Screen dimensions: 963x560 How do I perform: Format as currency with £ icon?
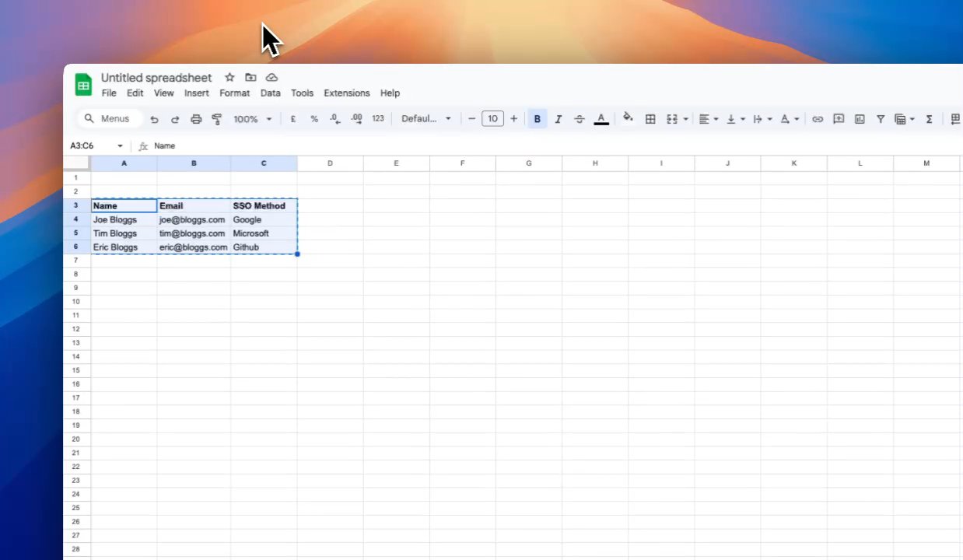(x=293, y=119)
